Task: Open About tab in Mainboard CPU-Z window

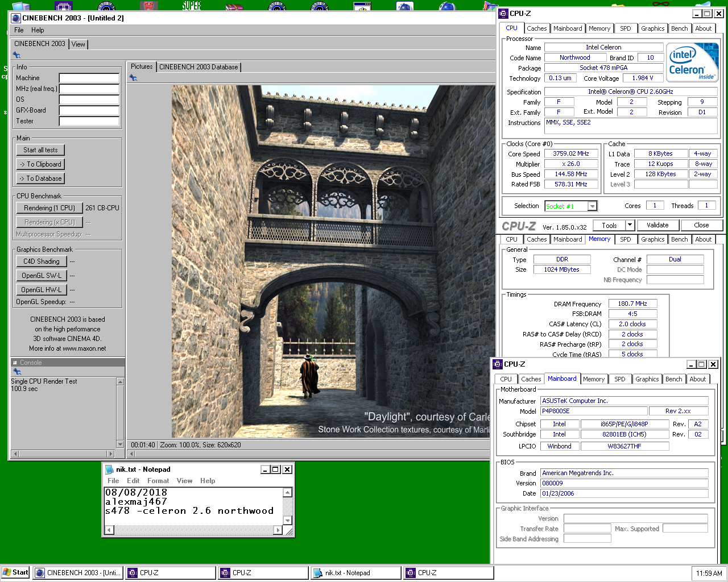Action: pos(698,379)
